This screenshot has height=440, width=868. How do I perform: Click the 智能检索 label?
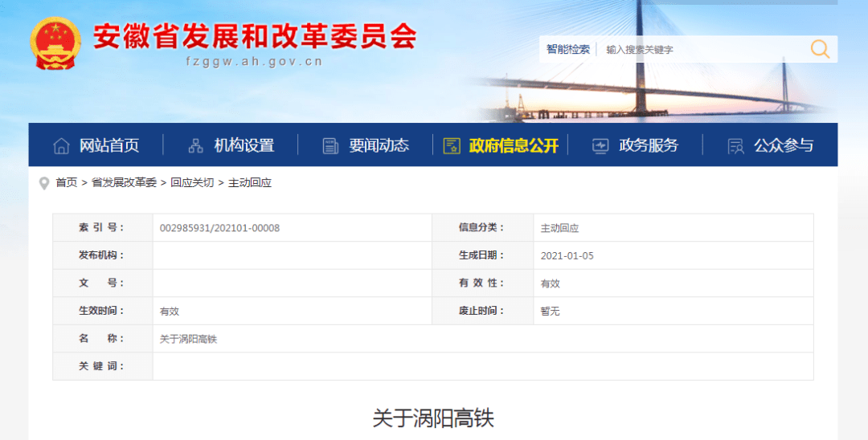(x=568, y=49)
